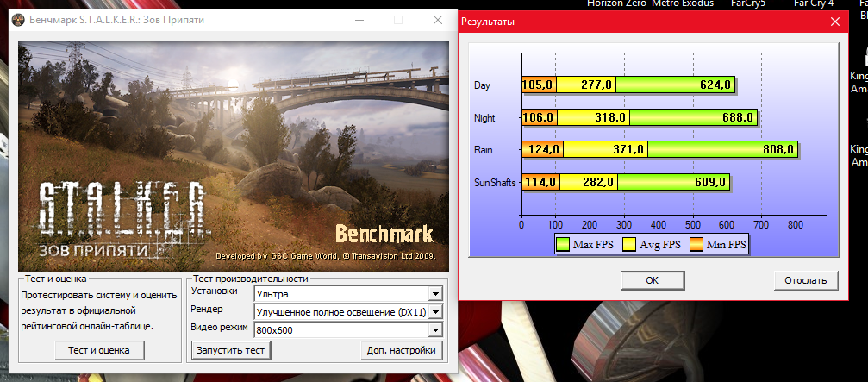The width and height of the screenshot is (868, 382).
Task: Click the SunShafts average FPS value 282,0
Action: click(600, 182)
